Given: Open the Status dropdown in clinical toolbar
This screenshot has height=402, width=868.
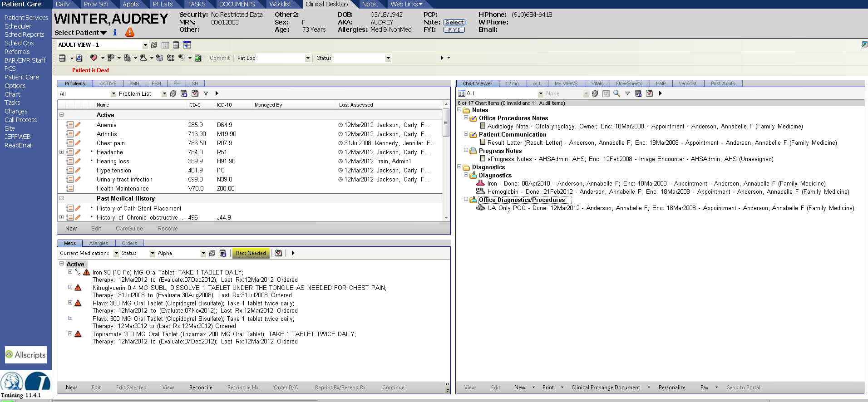Looking at the screenshot, I should point(388,58).
